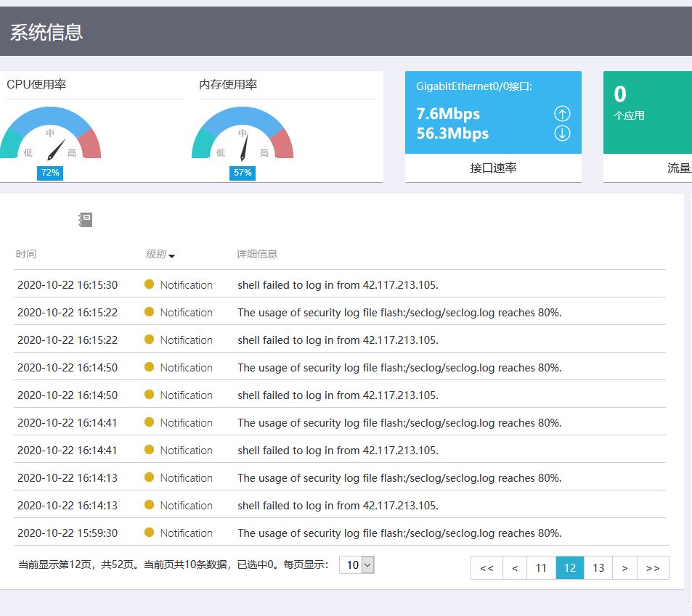Sort the log by the 级别 column arrow
Image resolution: width=692 pixels, height=616 pixels.
[x=171, y=255]
